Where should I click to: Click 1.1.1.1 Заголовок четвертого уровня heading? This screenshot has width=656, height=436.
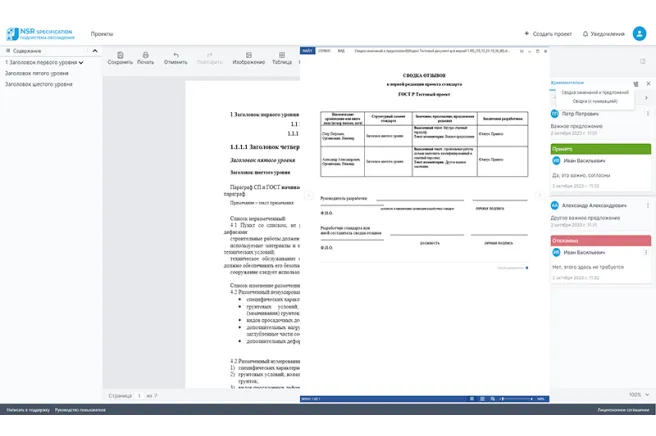[x=265, y=147]
